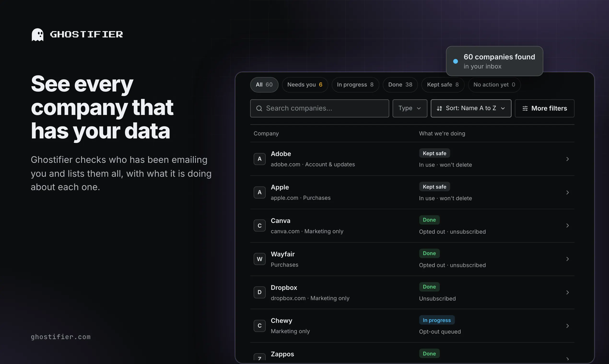Switch to the Needs you tab
This screenshot has height=364, width=609.
[x=305, y=85]
